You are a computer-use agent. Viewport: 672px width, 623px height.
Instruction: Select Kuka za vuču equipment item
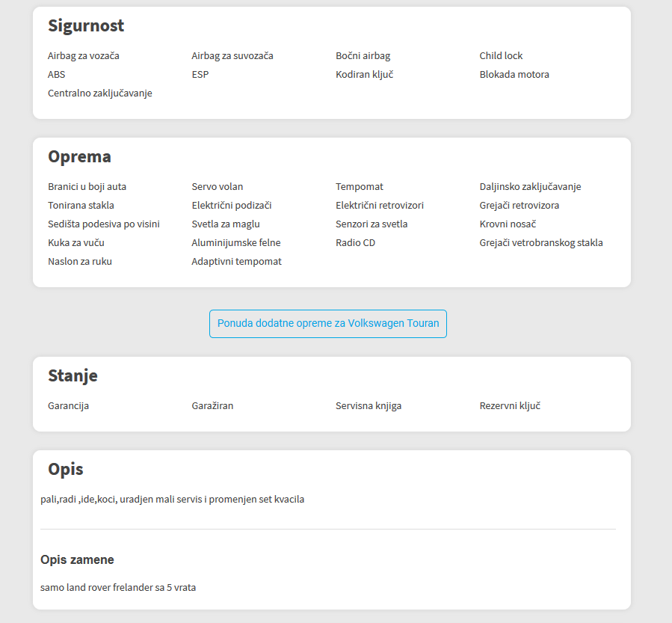[76, 242]
